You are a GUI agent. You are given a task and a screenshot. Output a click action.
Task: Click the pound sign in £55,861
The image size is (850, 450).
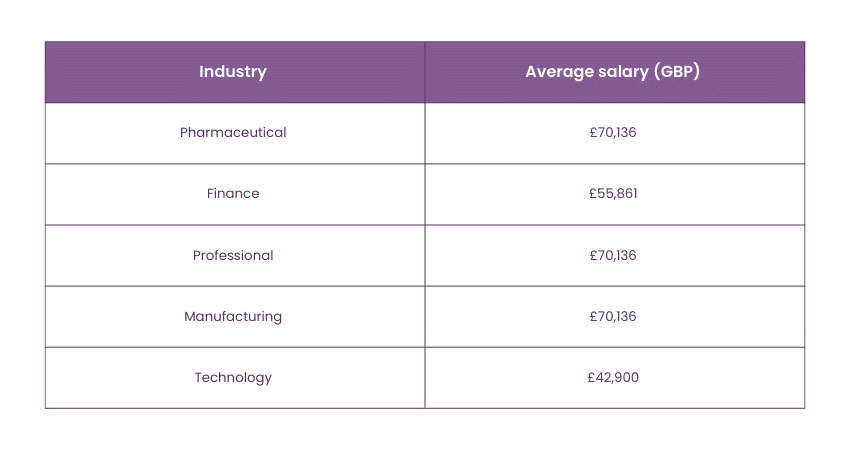[593, 194]
